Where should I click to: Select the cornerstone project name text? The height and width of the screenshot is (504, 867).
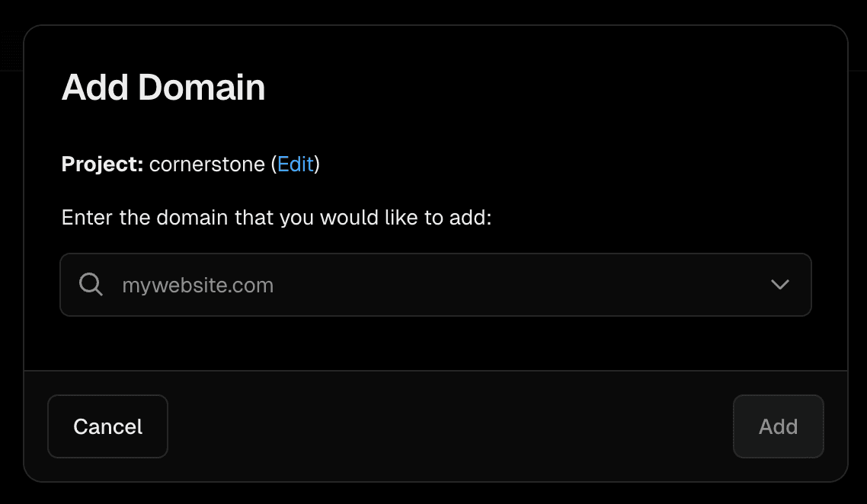click(x=207, y=164)
